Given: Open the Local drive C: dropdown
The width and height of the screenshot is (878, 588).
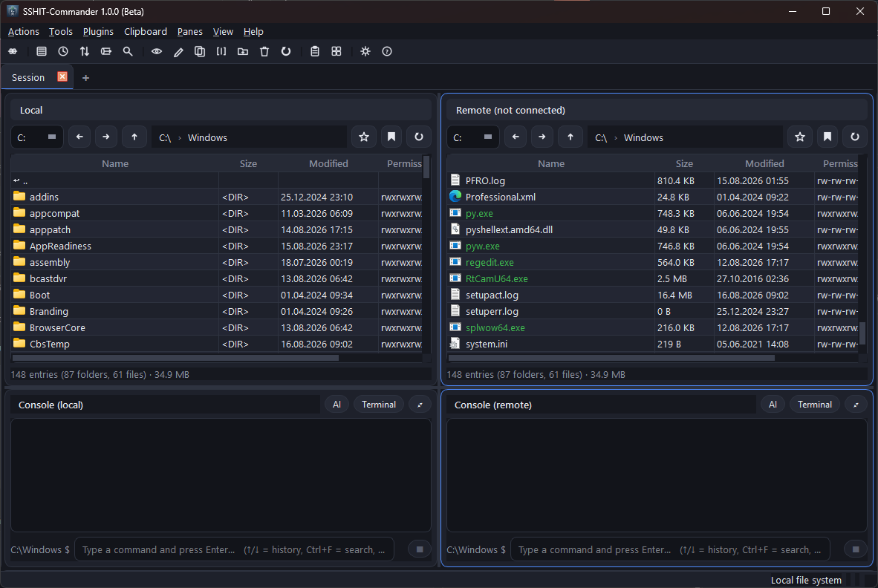Looking at the screenshot, I should click(x=36, y=137).
